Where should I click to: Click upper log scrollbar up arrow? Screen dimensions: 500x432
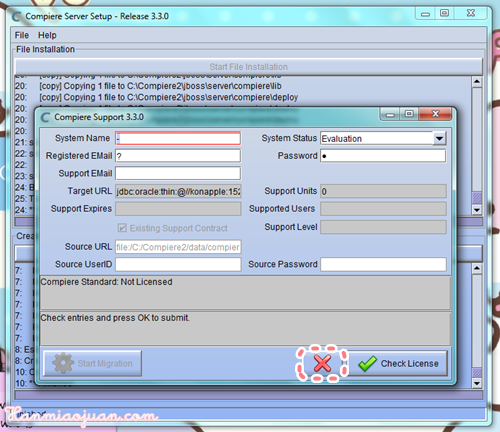(x=477, y=82)
